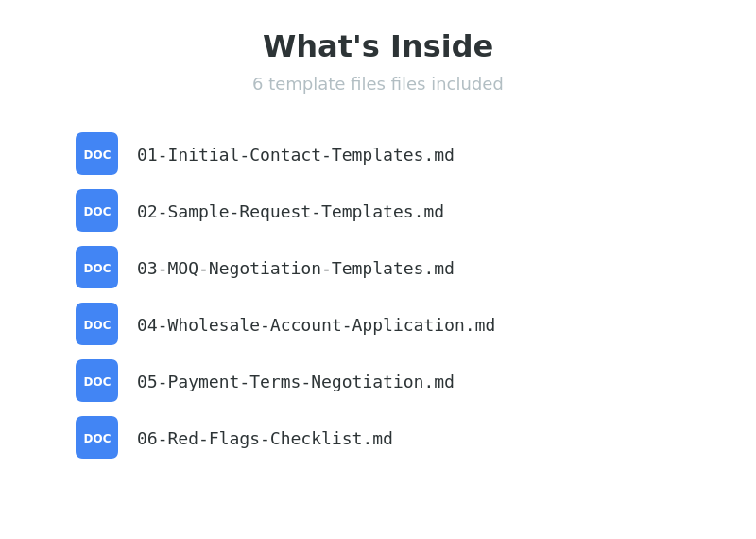Click the DOC icon beside 01-Initial-Contact-Templates.md
Viewport: 756px width, 539px height.
pyautogui.click(x=96, y=154)
